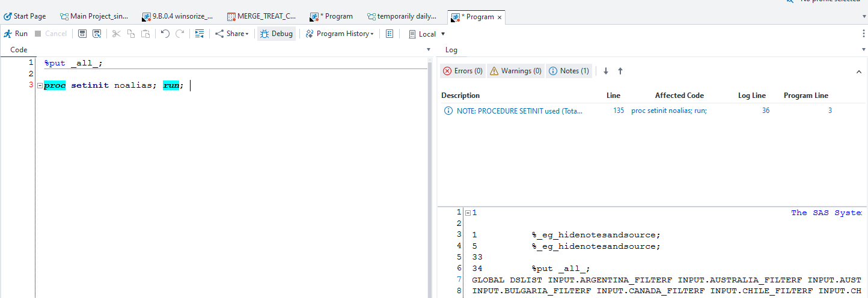Undo the last edit
This screenshot has height=298, width=868.
pos(165,34)
